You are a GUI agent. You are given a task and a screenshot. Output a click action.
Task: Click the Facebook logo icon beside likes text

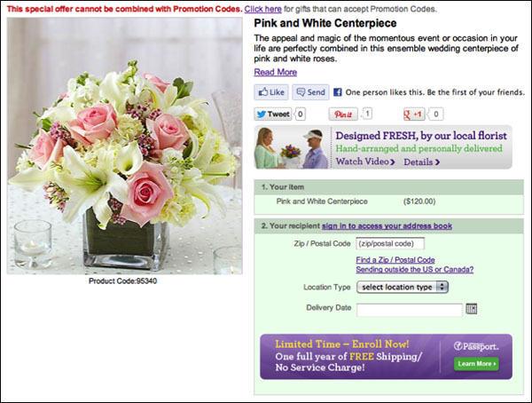point(338,92)
